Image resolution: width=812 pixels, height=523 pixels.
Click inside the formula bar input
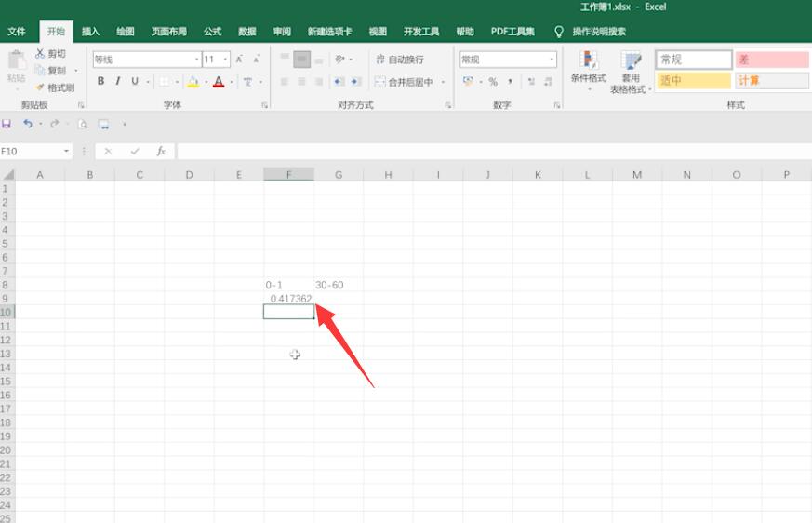pyautogui.click(x=494, y=151)
